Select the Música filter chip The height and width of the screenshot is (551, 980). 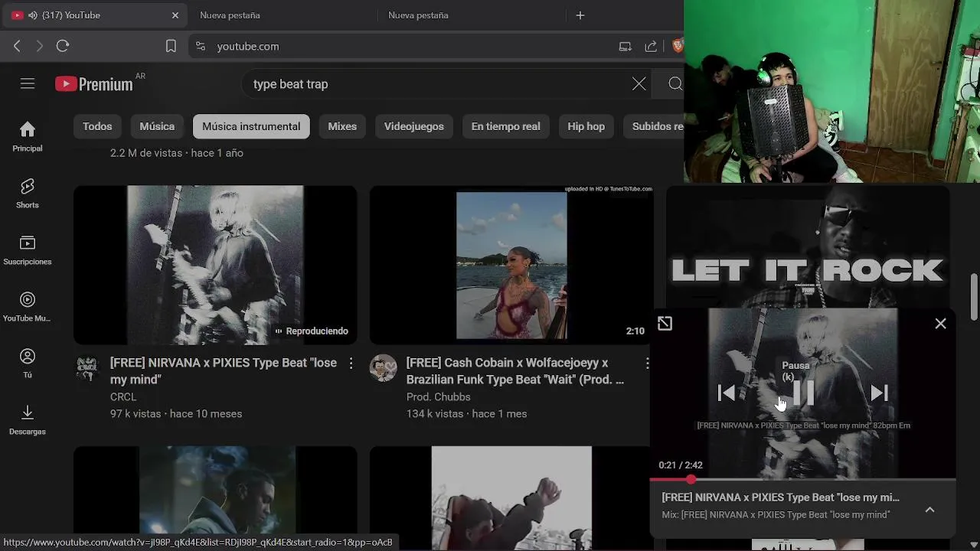[x=157, y=126]
